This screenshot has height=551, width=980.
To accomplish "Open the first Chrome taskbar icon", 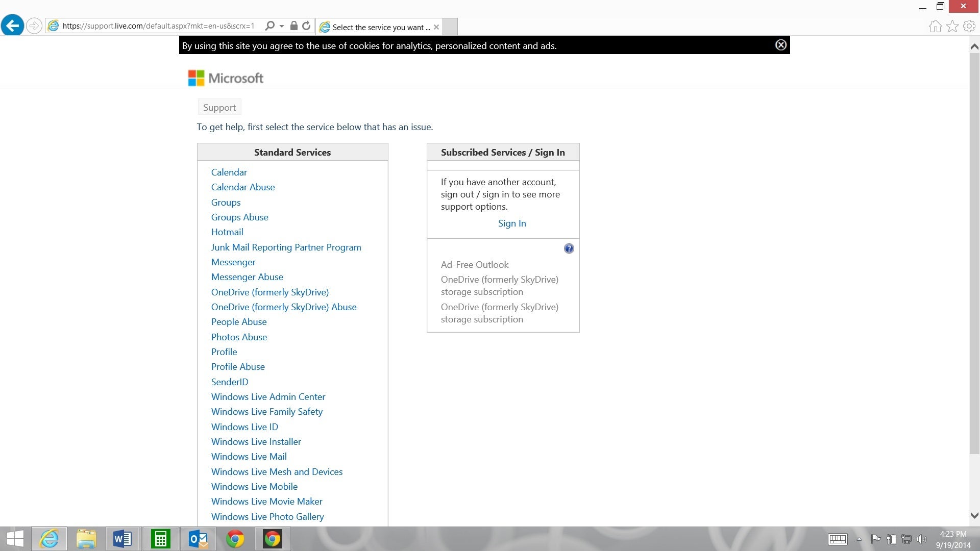I will click(235, 539).
